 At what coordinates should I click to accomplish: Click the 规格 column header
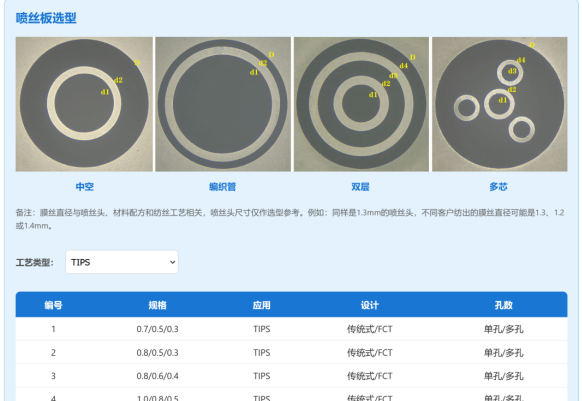pos(157,305)
